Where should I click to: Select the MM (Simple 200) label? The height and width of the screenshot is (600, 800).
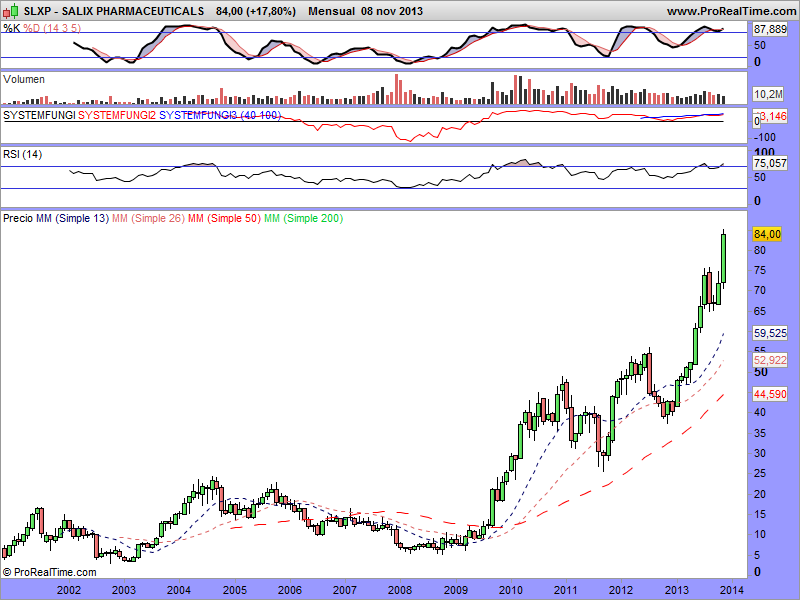304,218
